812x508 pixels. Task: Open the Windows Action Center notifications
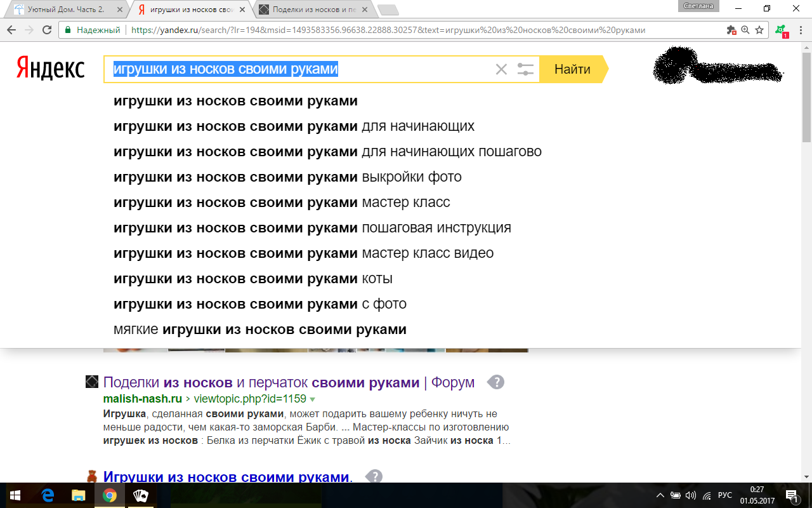(x=792, y=495)
